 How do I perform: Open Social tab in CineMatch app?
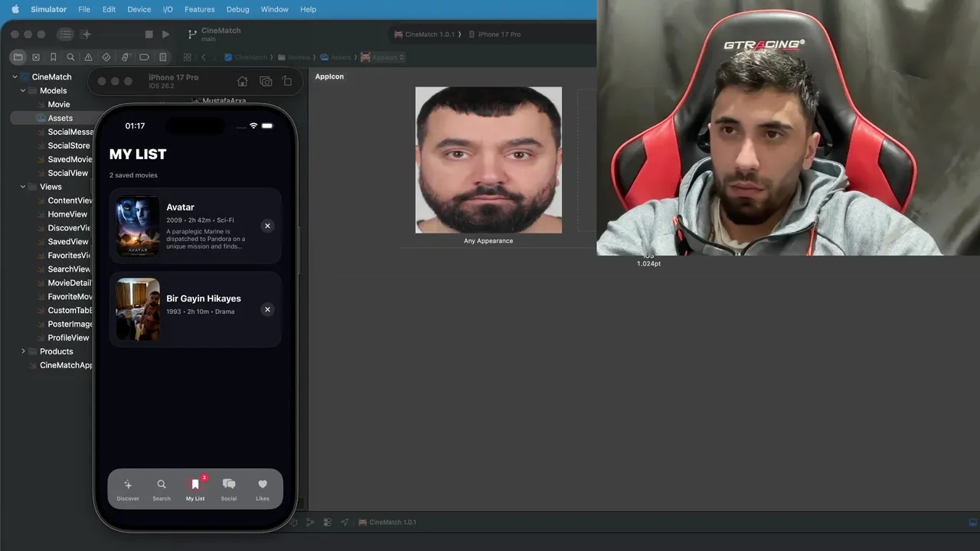coord(229,489)
